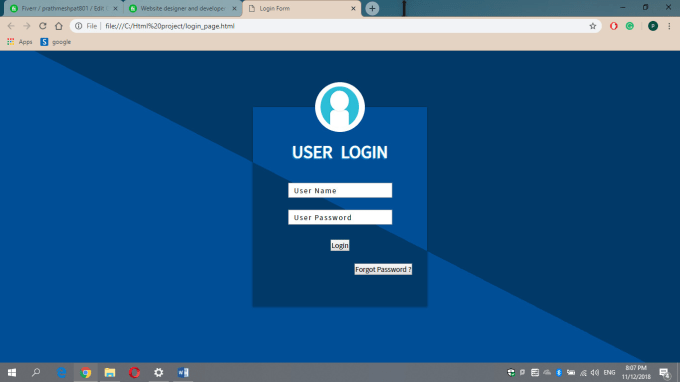Click the browser forward arrow
This screenshot has width=680, height=382.
click(27, 26)
